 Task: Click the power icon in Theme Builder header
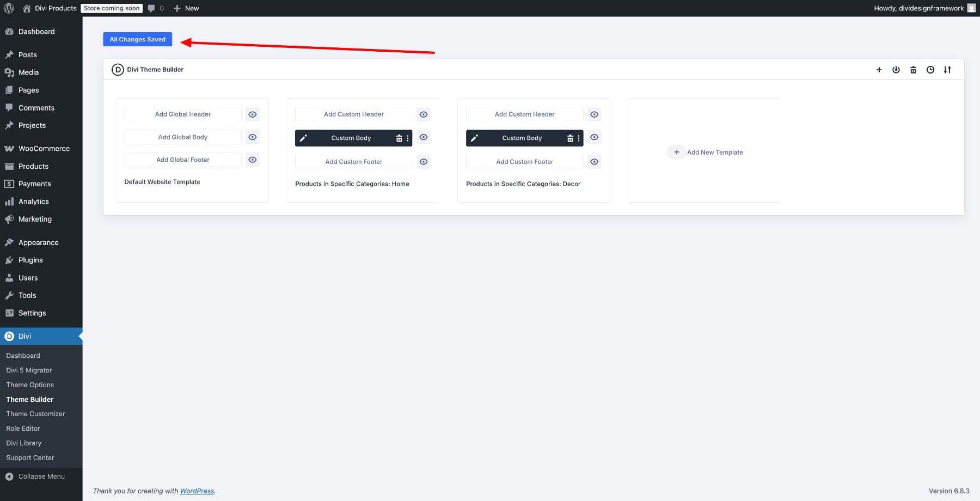[896, 70]
